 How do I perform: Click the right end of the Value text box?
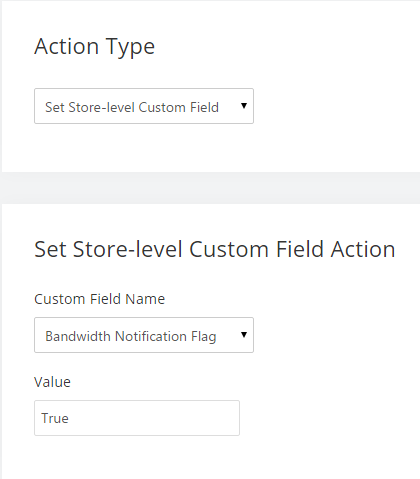point(230,418)
